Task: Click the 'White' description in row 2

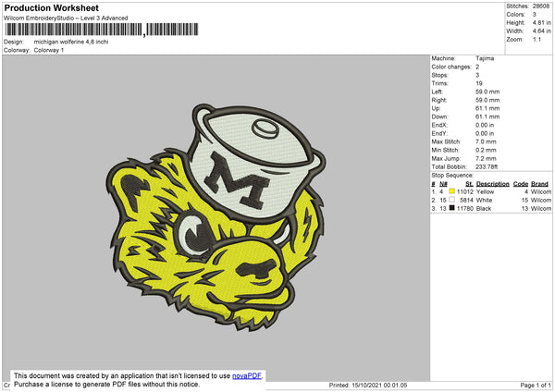Action: tap(484, 201)
